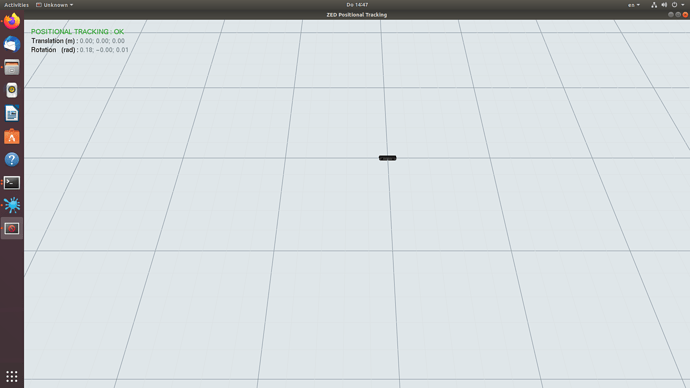The height and width of the screenshot is (388, 690).
Task: Select the ZED camera model in viewport
Action: [388, 158]
